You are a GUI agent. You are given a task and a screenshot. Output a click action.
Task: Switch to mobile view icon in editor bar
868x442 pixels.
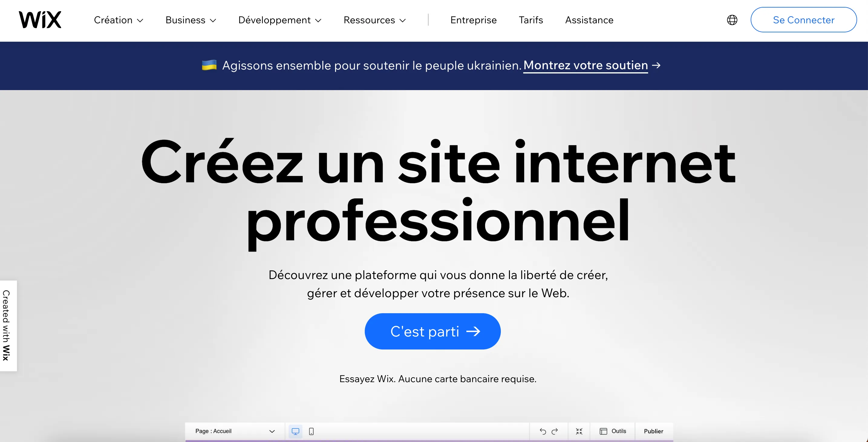311,431
